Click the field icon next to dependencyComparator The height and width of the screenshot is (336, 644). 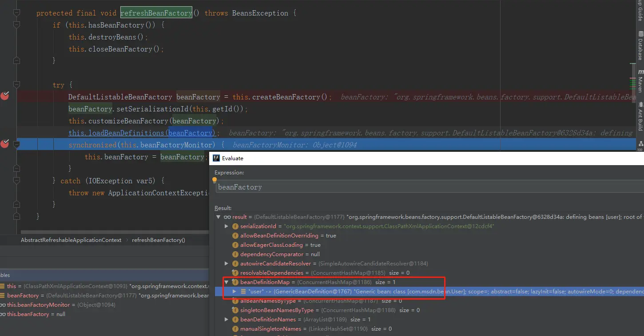click(235, 254)
